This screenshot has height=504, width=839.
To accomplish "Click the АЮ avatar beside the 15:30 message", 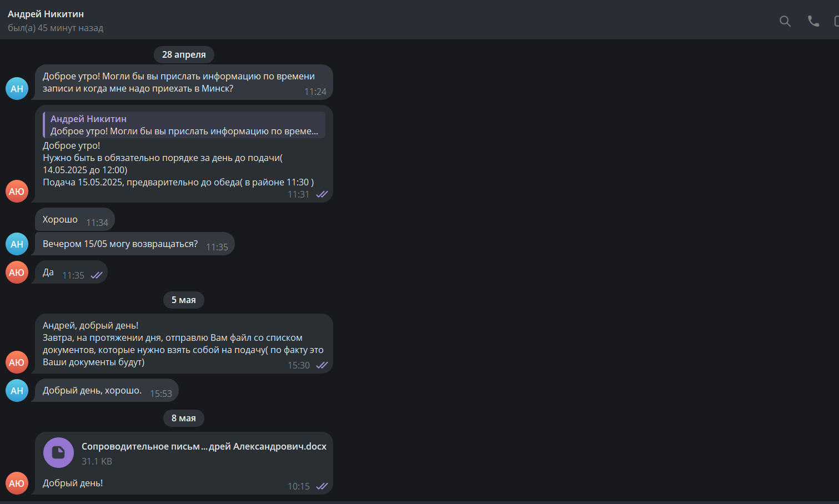I will click(17, 362).
